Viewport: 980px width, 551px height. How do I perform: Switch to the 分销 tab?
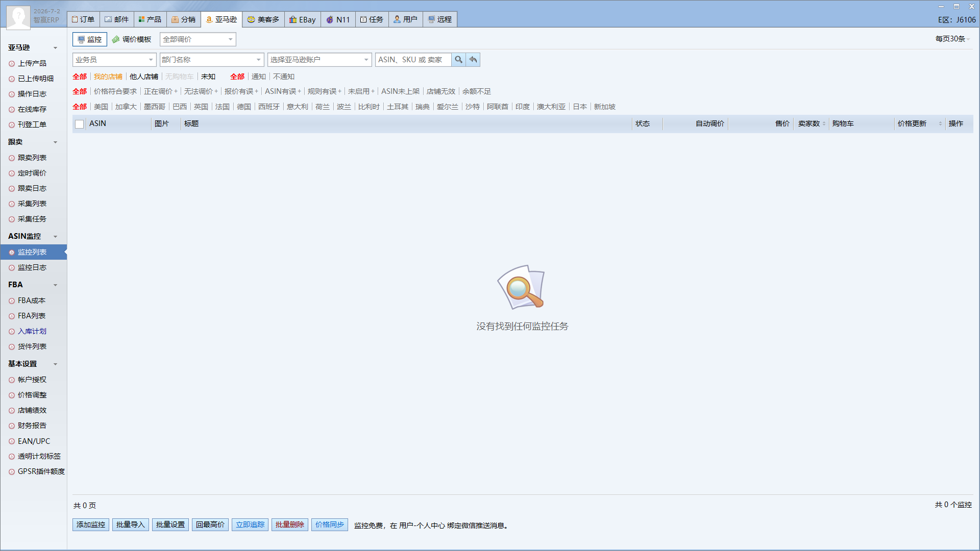tap(184, 19)
